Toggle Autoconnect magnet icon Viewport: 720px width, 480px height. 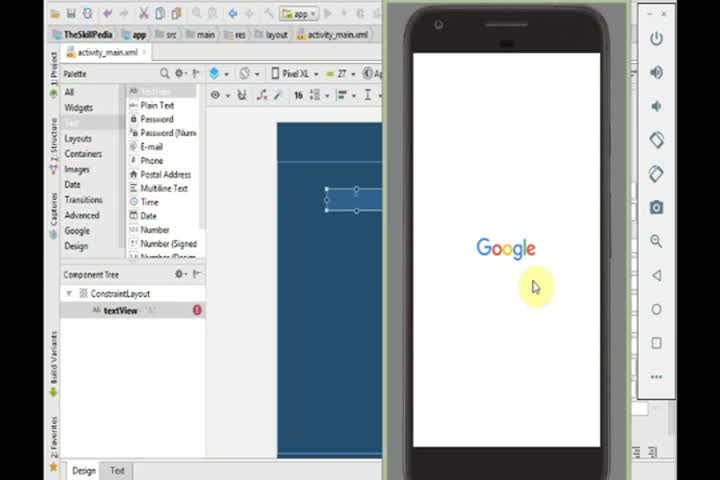click(x=242, y=95)
